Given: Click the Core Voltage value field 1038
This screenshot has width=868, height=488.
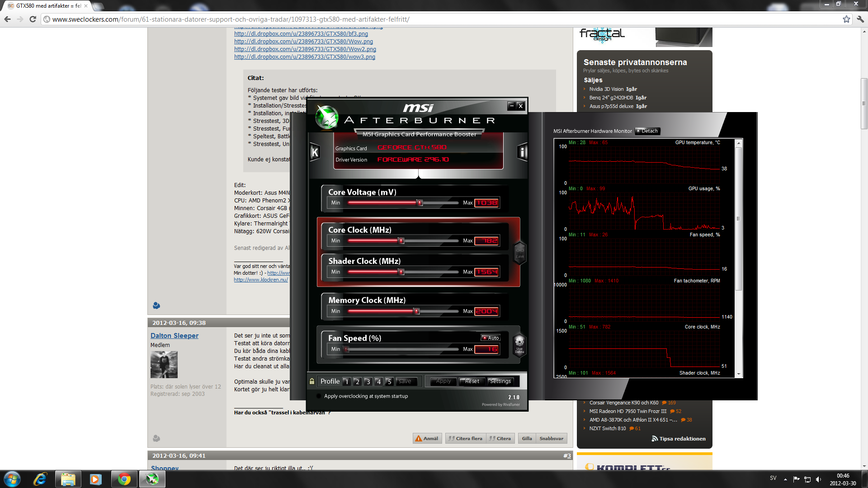Looking at the screenshot, I should point(487,203).
